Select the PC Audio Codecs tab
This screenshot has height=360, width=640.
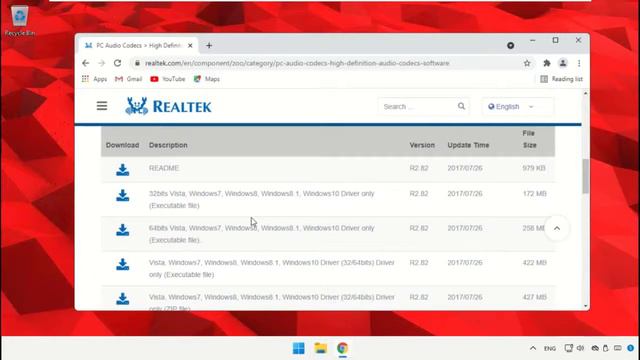click(138, 45)
